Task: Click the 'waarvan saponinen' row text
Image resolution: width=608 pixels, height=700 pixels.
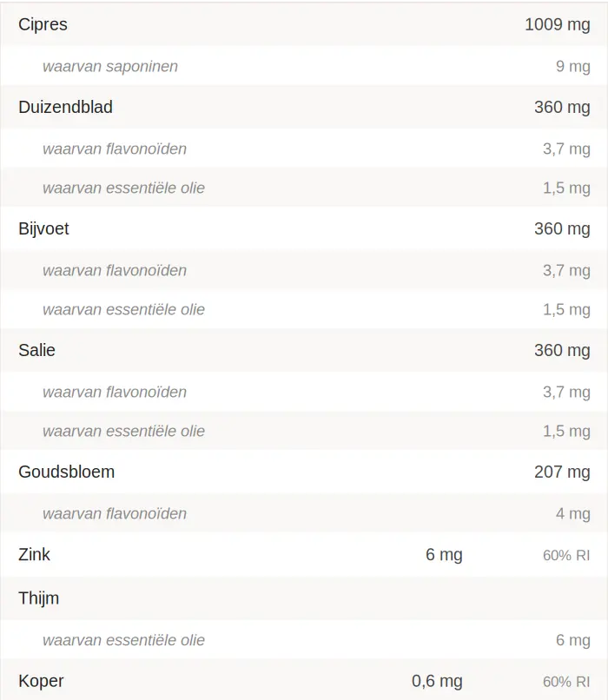Action: click(x=110, y=66)
